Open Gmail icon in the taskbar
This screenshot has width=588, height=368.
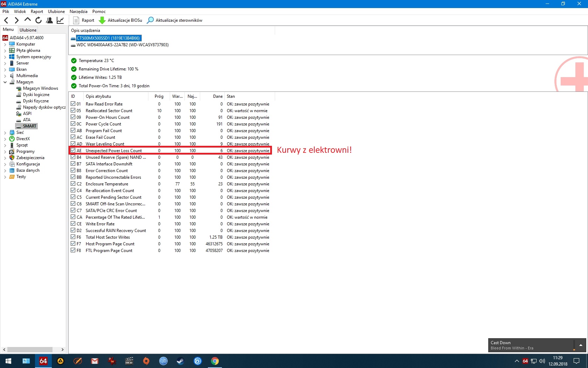coord(95,361)
